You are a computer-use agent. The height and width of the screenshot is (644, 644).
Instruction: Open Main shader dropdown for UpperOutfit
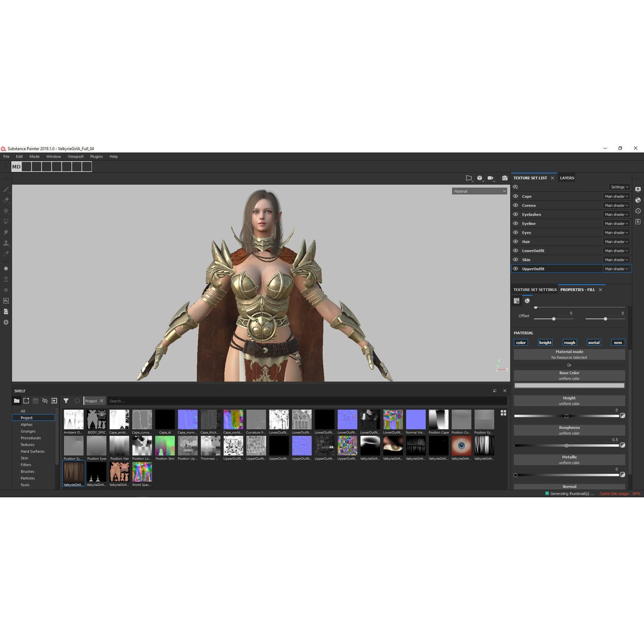coord(616,268)
